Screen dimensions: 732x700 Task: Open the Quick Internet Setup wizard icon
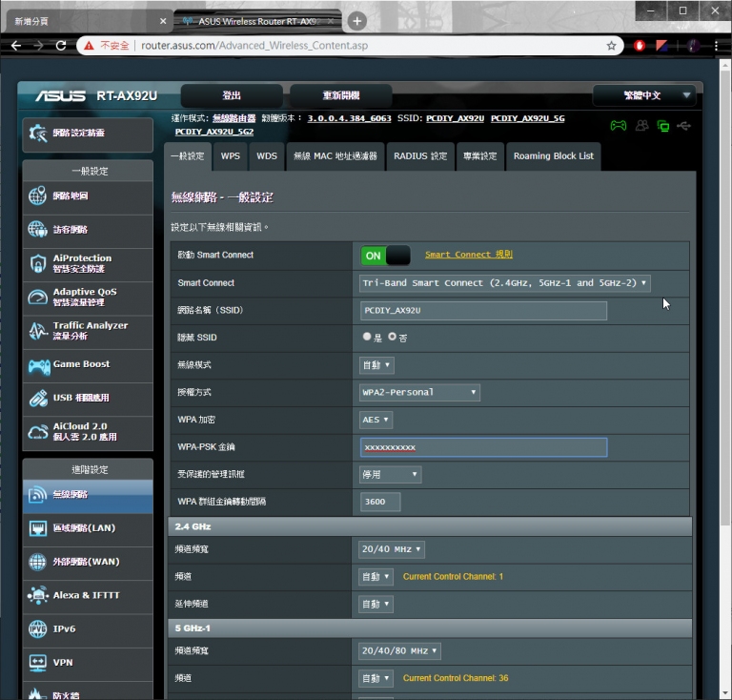38,134
